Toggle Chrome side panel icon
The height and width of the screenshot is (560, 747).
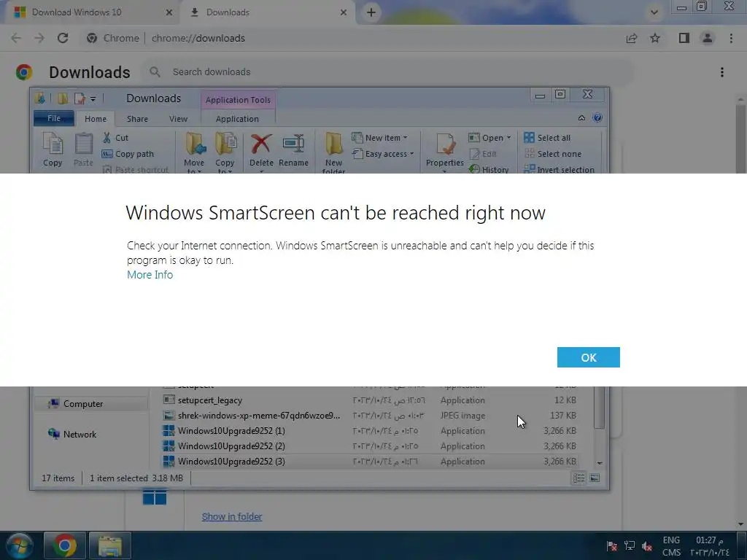[684, 38]
